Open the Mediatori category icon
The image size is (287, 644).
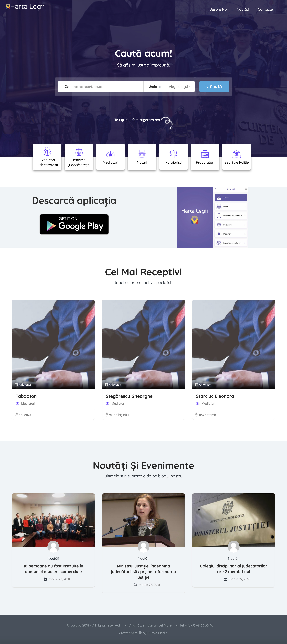(x=110, y=154)
